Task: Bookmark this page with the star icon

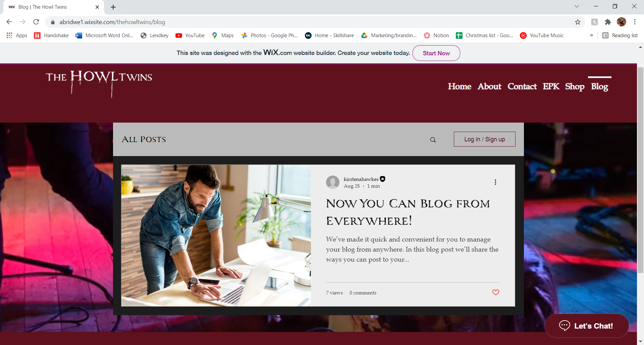Action: (x=578, y=22)
